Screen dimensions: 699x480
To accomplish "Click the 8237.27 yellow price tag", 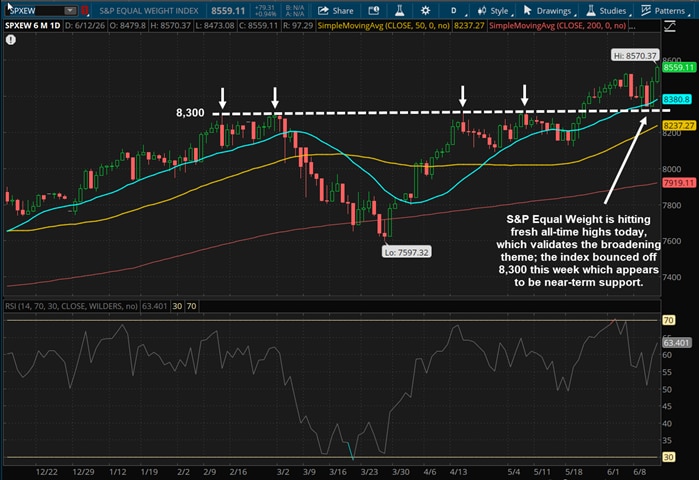I will pos(678,126).
